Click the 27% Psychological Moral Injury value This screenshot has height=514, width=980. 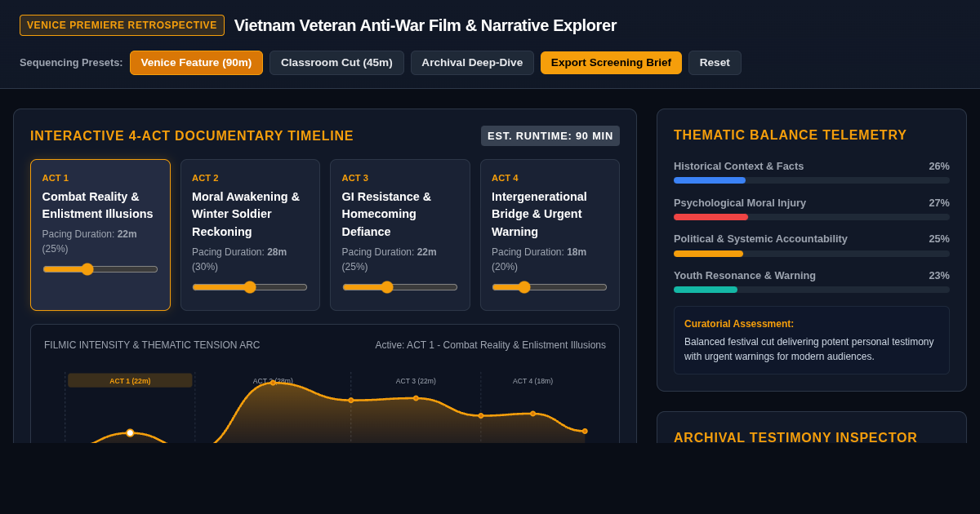click(939, 203)
